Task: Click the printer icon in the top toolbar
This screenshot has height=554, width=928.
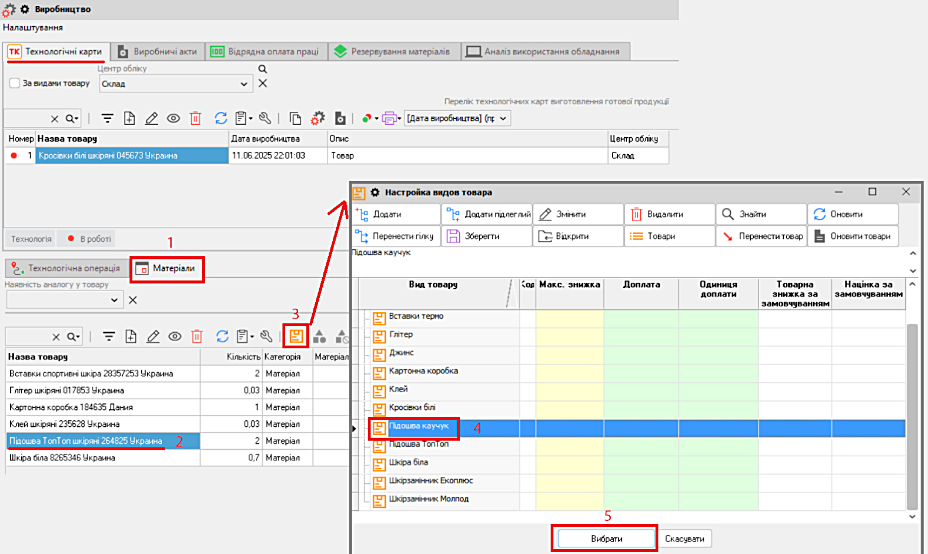Action: [x=389, y=118]
